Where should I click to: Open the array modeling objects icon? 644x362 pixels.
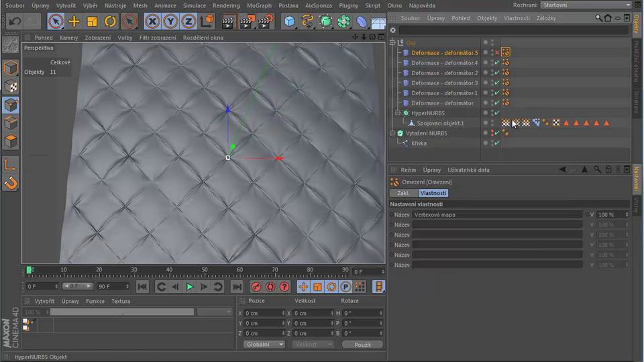pos(344,21)
